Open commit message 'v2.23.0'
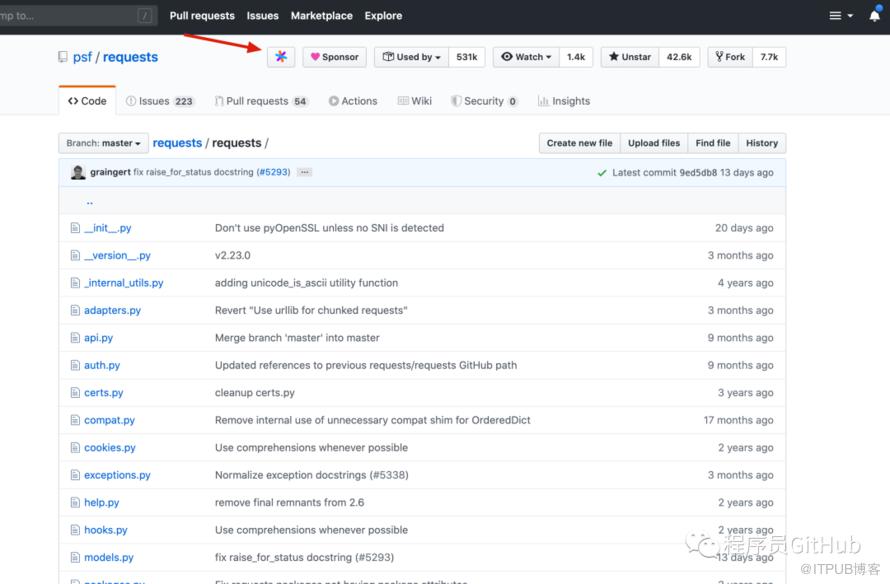 pos(233,255)
